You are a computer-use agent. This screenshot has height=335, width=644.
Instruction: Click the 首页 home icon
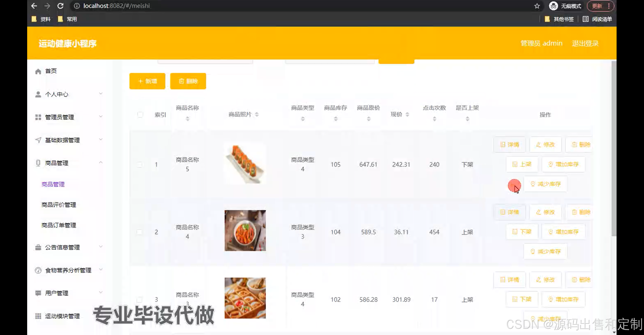38,71
